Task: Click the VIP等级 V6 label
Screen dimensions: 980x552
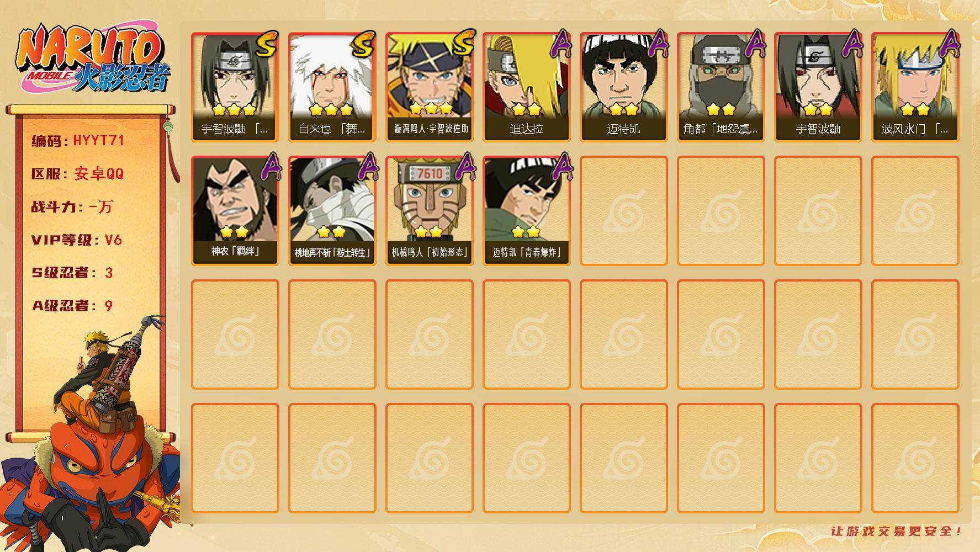Action: point(77,240)
